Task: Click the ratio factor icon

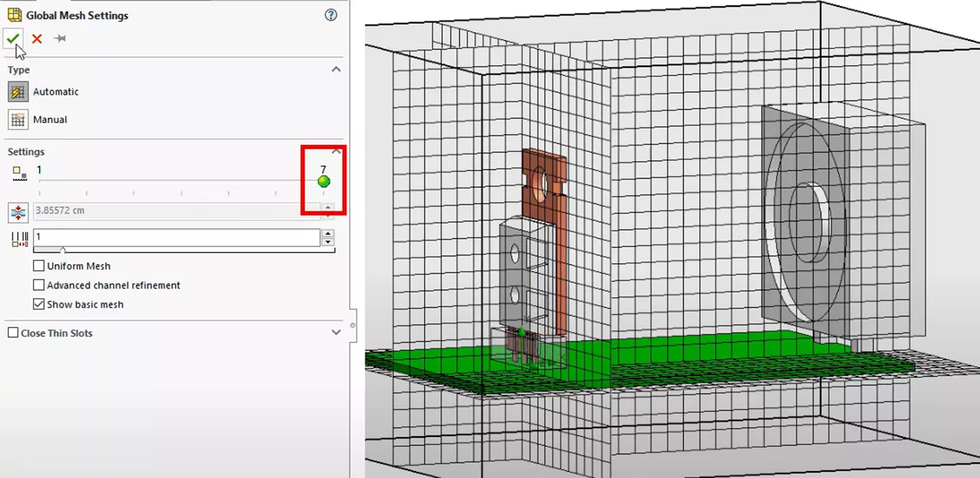Action: (x=18, y=239)
